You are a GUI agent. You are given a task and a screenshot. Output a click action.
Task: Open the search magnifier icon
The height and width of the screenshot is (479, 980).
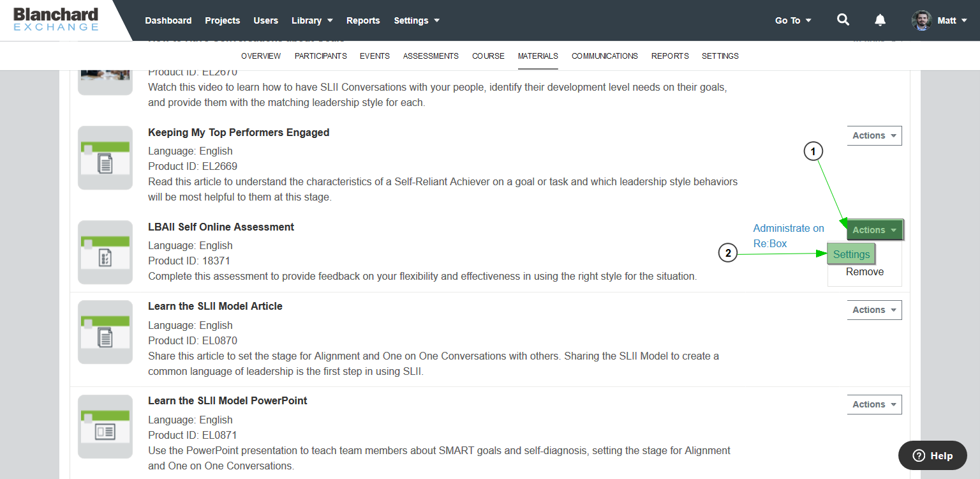843,20
